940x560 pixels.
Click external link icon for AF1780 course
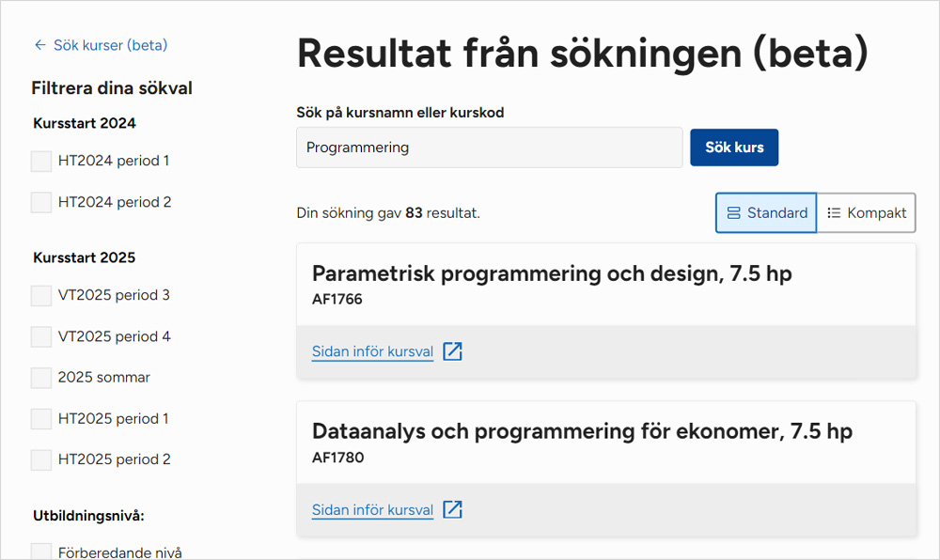453,509
